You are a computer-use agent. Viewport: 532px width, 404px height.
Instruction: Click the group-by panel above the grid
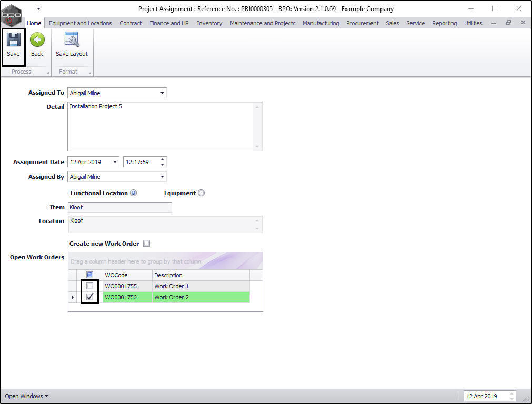(x=165, y=261)
